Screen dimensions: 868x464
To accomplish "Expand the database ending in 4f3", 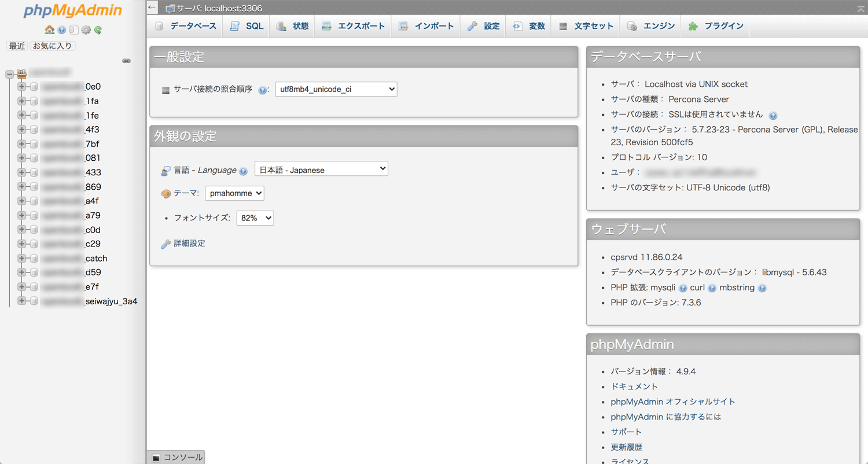I will [22, 130].
